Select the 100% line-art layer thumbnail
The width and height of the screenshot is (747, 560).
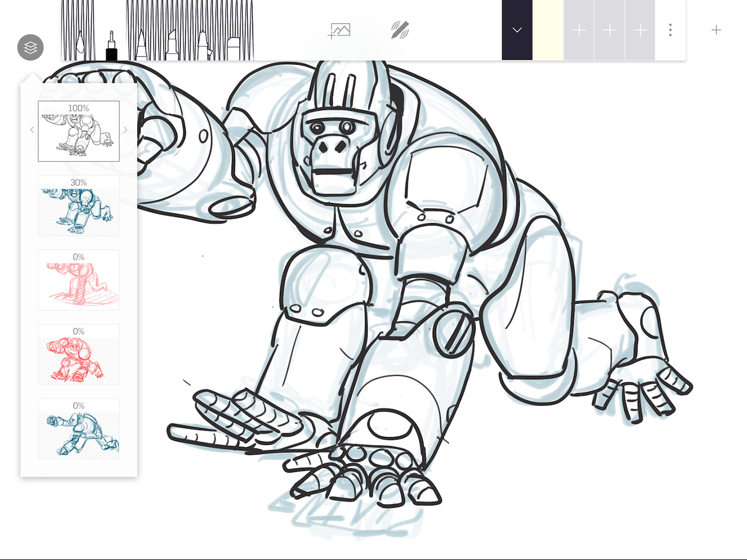(78, 131)
